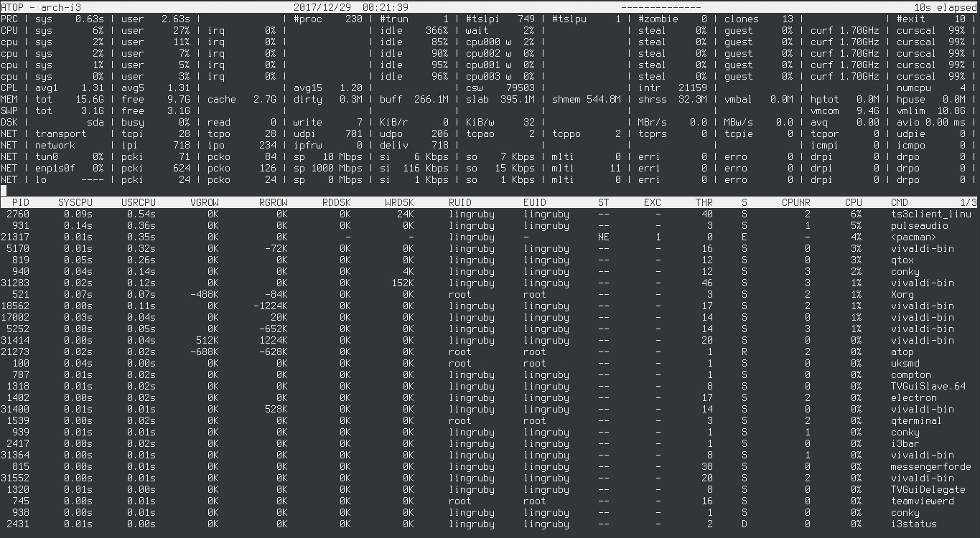
Task: Click the SYSCPU column header
Action: click(x=75, y=202)
